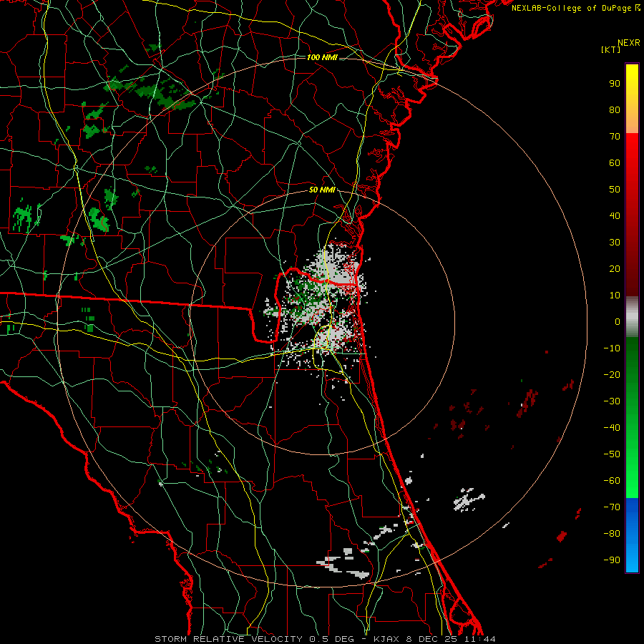Image resolution: width=644 pixels, height=644 pixels.
Task: Click the 50 value on the velocity scale
Action: click(x=615, y=190)
